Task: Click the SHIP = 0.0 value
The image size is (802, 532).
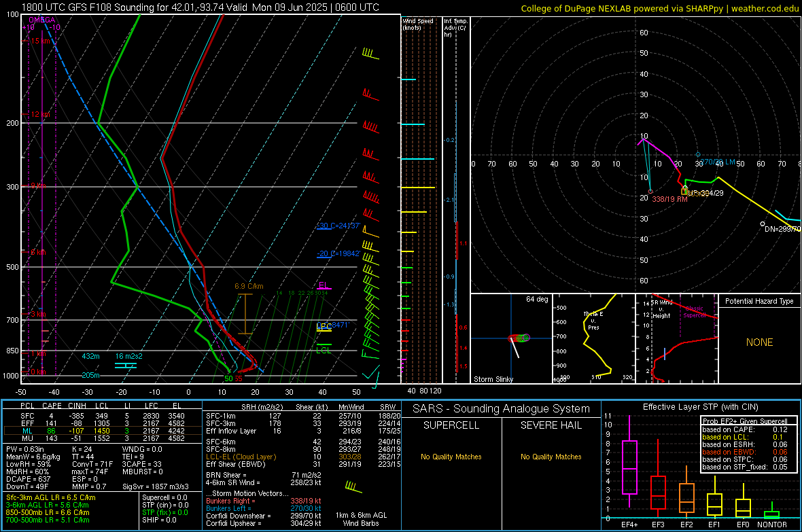Action: point(159,520)
